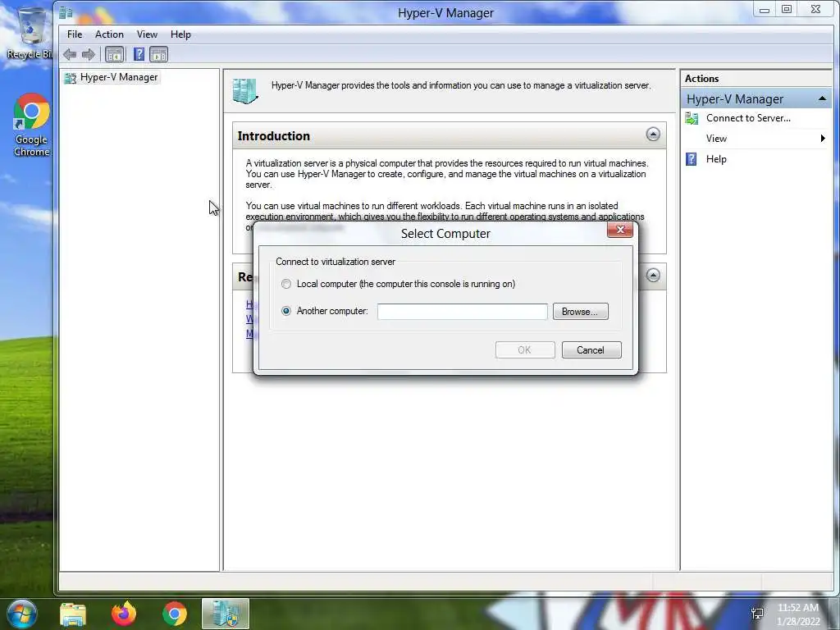Click the Another computer name field
840x630 pixels.
pos(463,312)
